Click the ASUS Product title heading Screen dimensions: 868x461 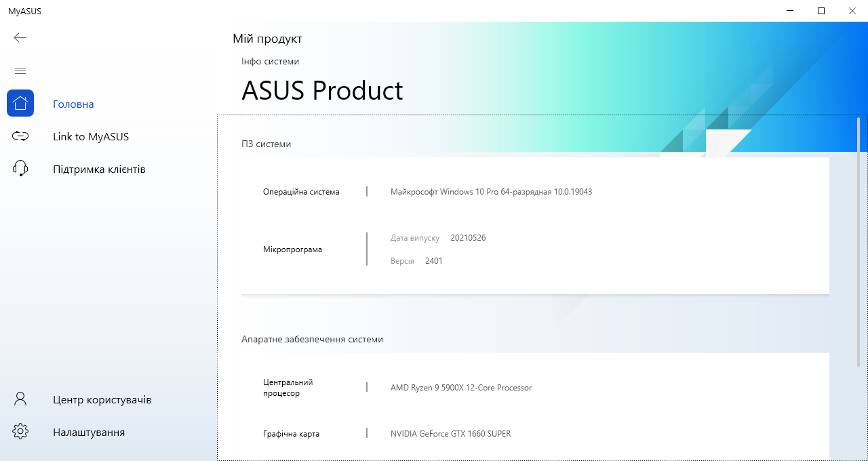(322, 90)
